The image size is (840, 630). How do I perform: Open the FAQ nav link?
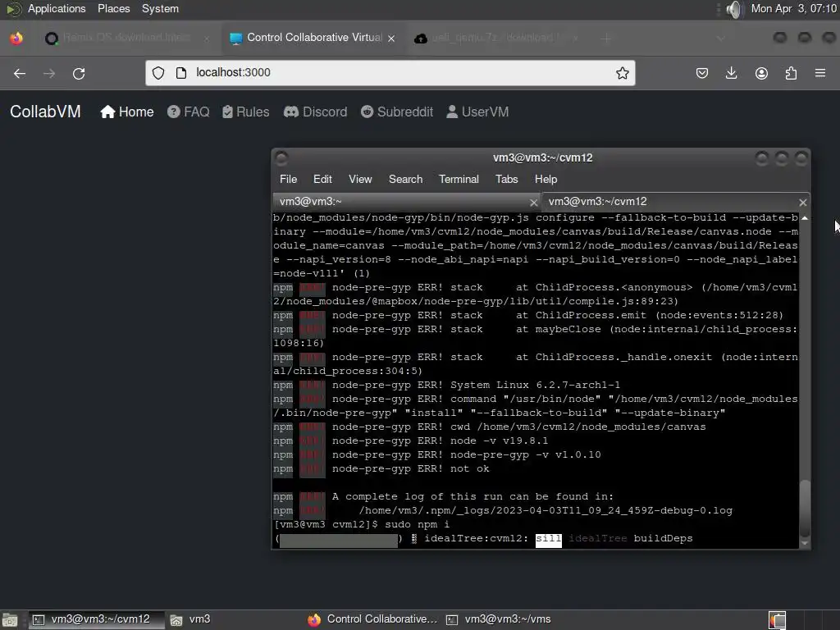(x=188, y=112)
